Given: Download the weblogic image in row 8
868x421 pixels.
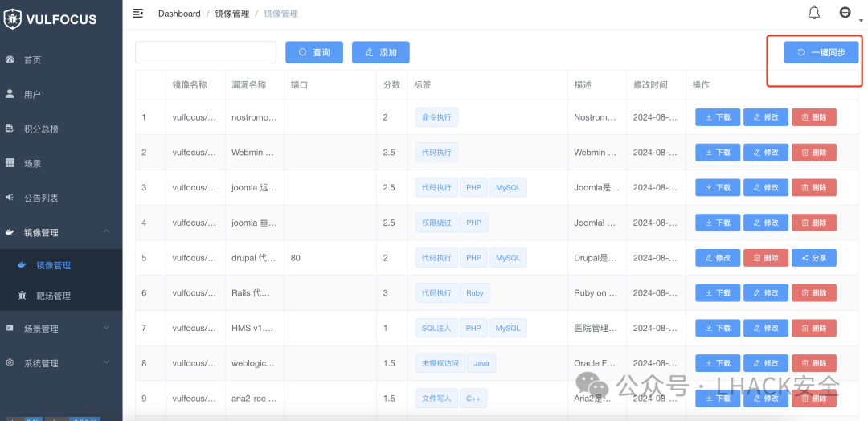Looking at the screenshot, I should click(x=718, y=363).
